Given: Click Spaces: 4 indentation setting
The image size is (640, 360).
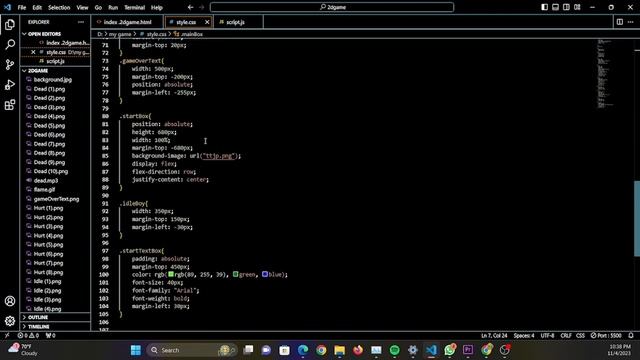Looking at the screenshot, I should pos(524,336).
